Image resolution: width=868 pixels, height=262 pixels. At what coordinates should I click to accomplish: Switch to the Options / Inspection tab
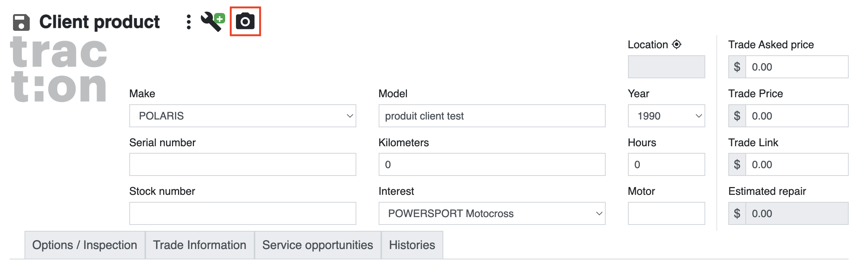tap(85, 245)
